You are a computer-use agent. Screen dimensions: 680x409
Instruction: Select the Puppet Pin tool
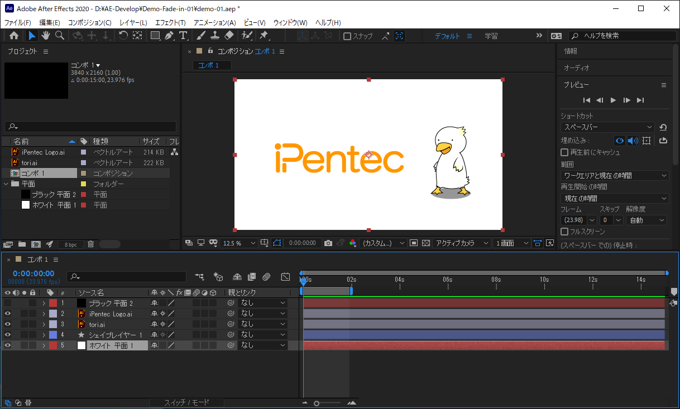(x=264, y=36)
